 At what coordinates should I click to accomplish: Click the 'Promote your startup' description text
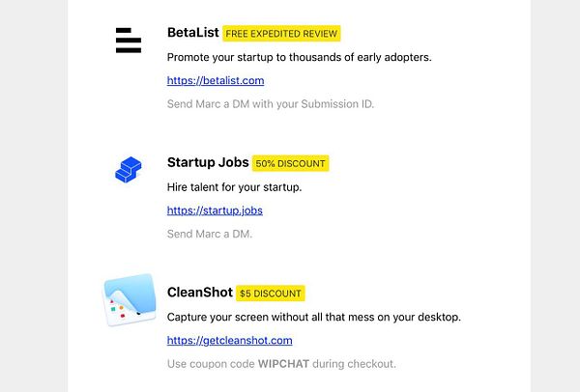click(x=299, y=57)
